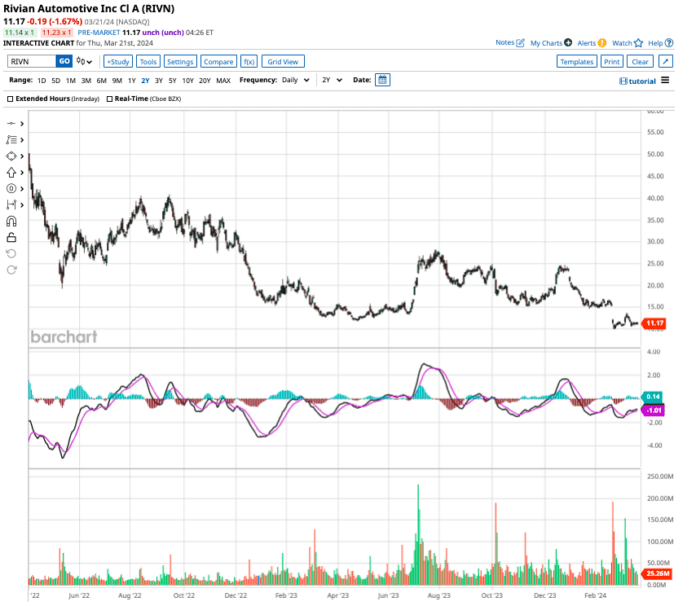Select the 5Y range option
696x606 pixels.
click(172, 80)
